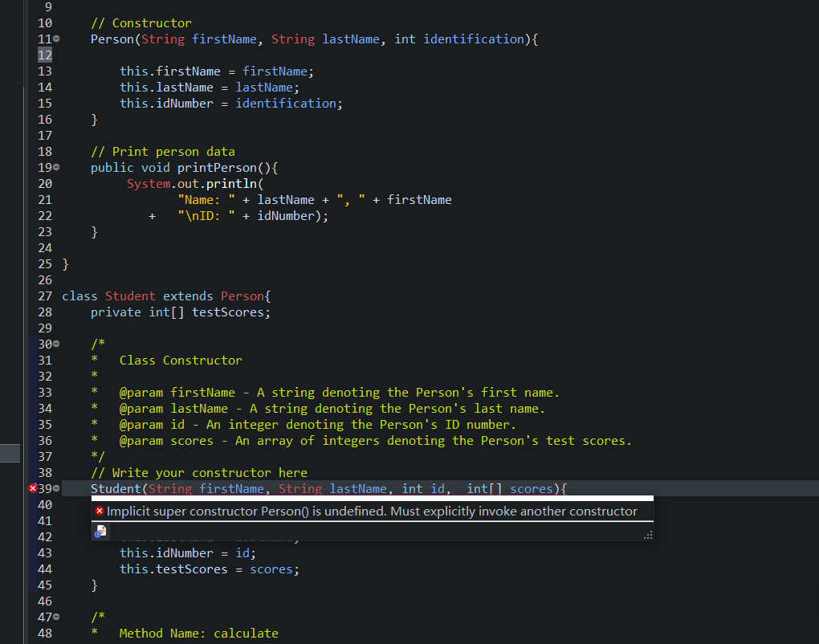Click 'Student' class name on line 27

click(x=131, y=296)
